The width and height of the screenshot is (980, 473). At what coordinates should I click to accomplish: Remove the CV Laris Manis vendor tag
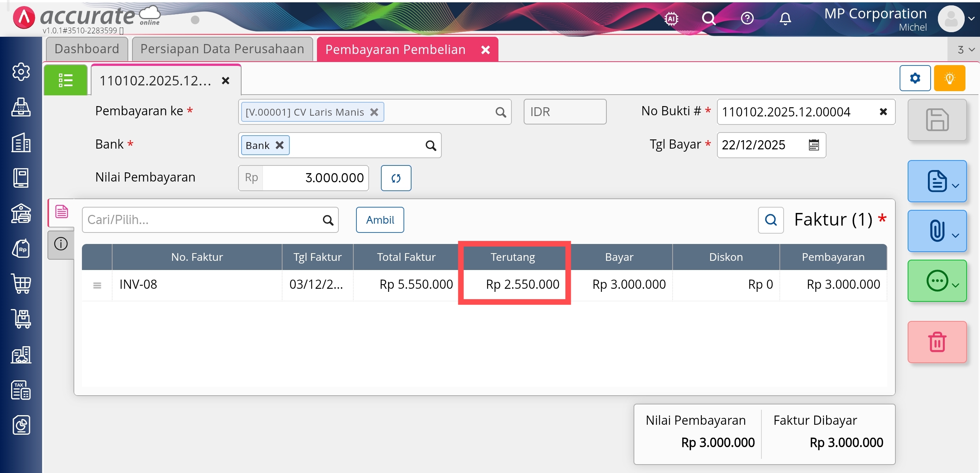pyautogui.click(x=374, y=112)
